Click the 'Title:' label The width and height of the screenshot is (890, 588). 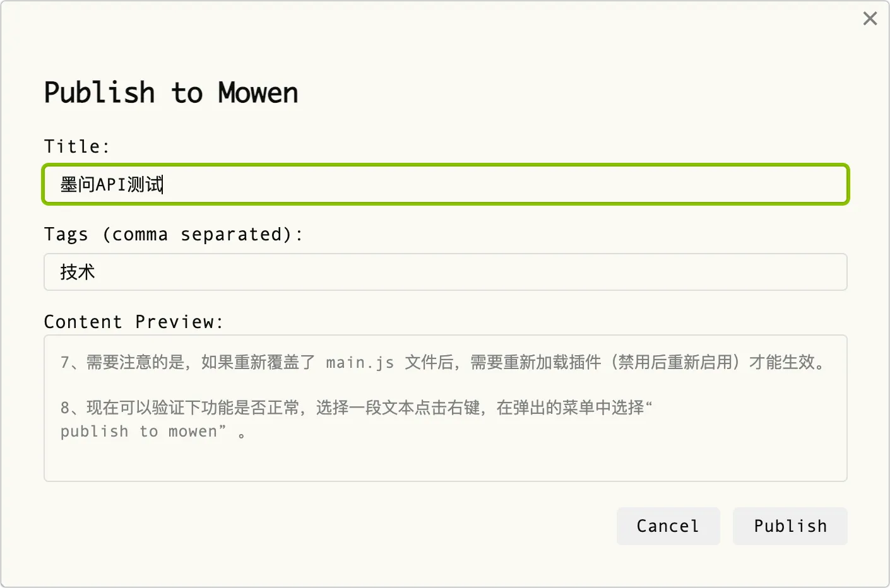(x=77, y=146)
